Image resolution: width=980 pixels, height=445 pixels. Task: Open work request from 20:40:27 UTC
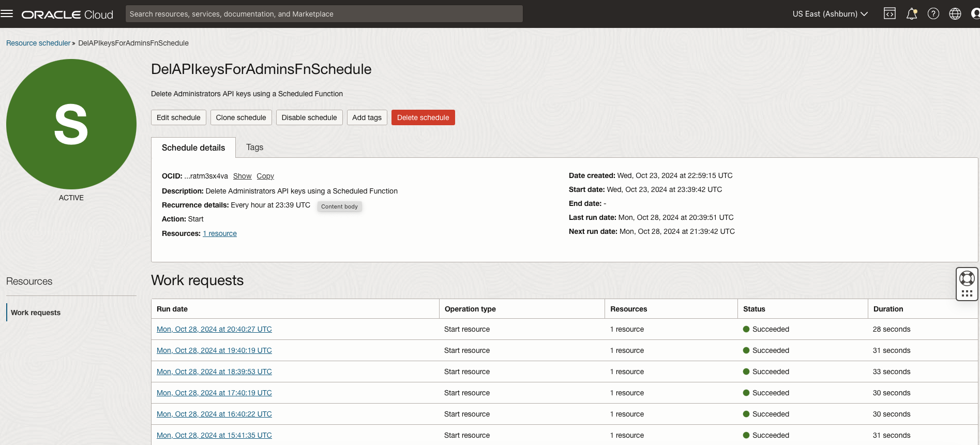(x=214, y=329)
